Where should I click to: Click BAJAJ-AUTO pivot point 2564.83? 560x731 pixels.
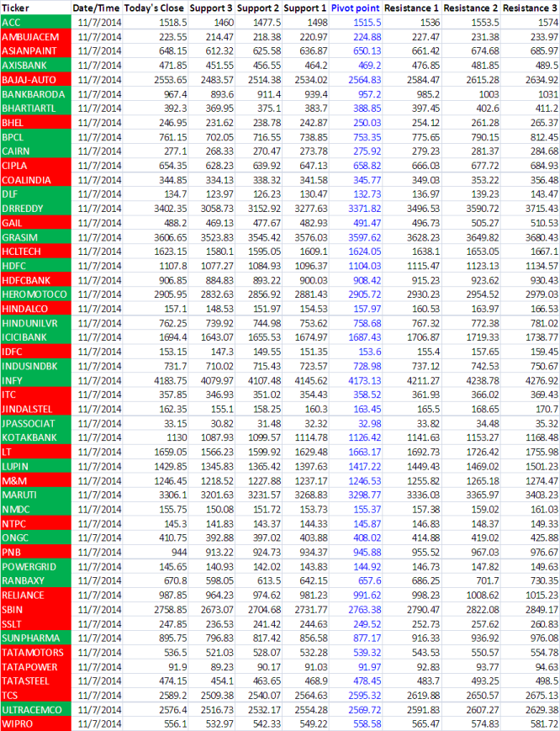(364, 80)
